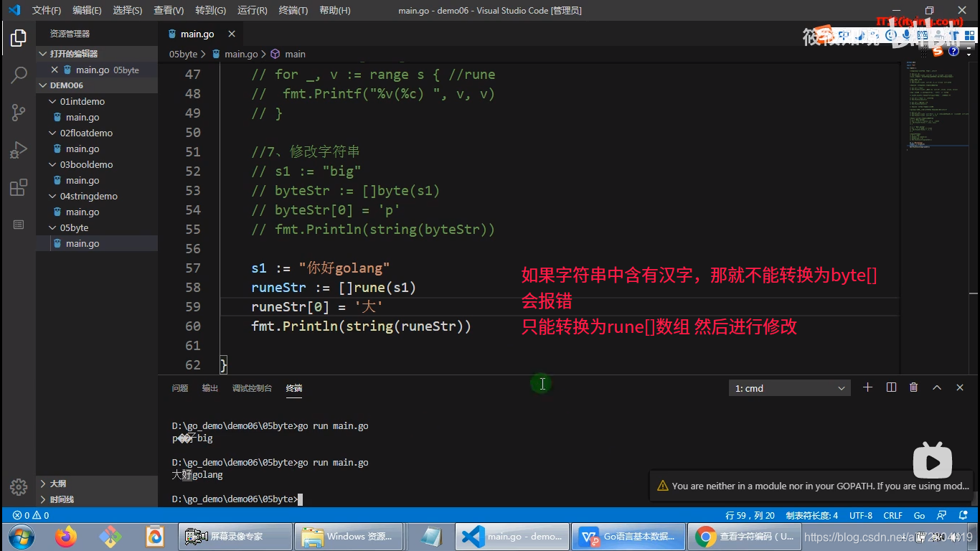
Task: Open the Explorer view in activity bar
Action: click(x=19, y=38)
